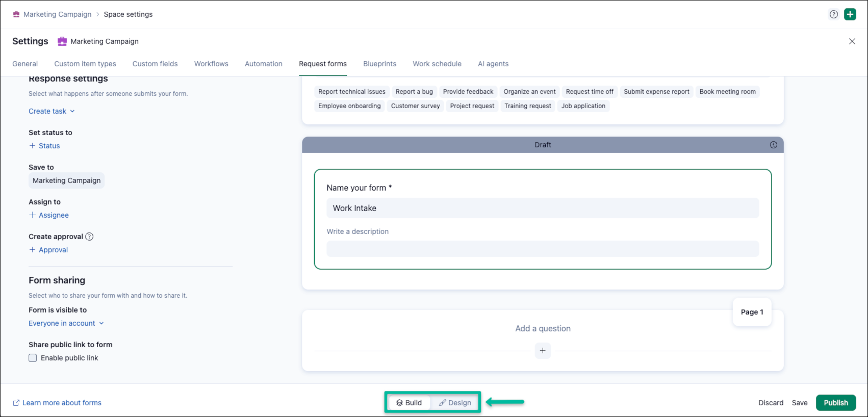Screen dimensions: 868x417
Task: Choose Book meeting room template
Action: point(728,92)
